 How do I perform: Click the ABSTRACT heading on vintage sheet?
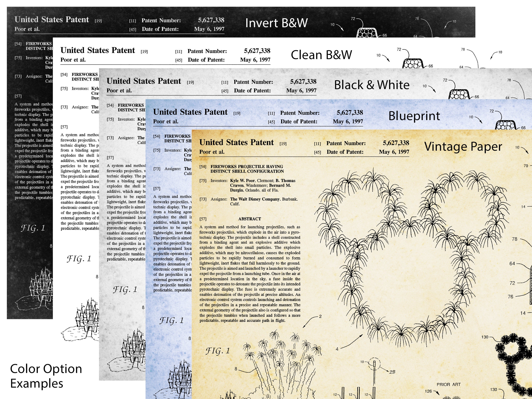(250, 219)
